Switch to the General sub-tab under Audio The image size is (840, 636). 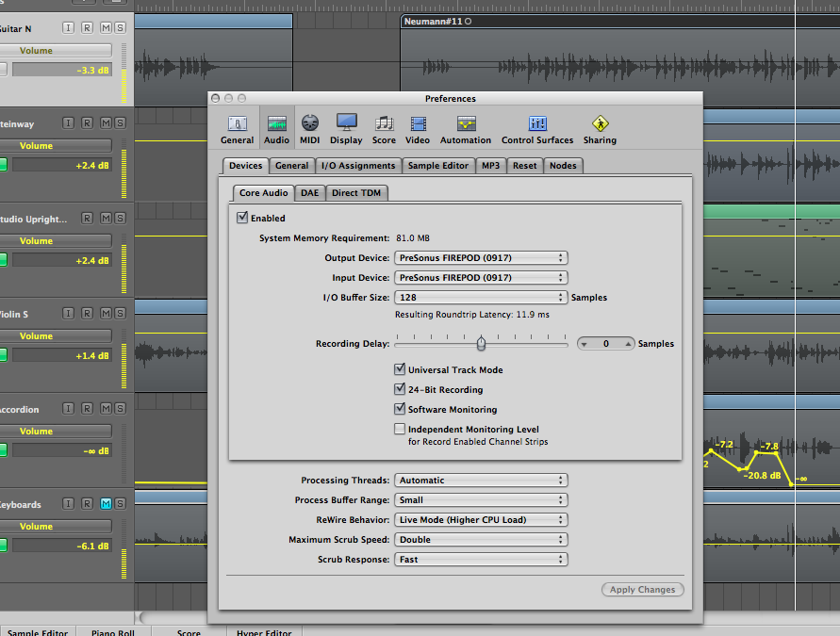click(292, 166)
